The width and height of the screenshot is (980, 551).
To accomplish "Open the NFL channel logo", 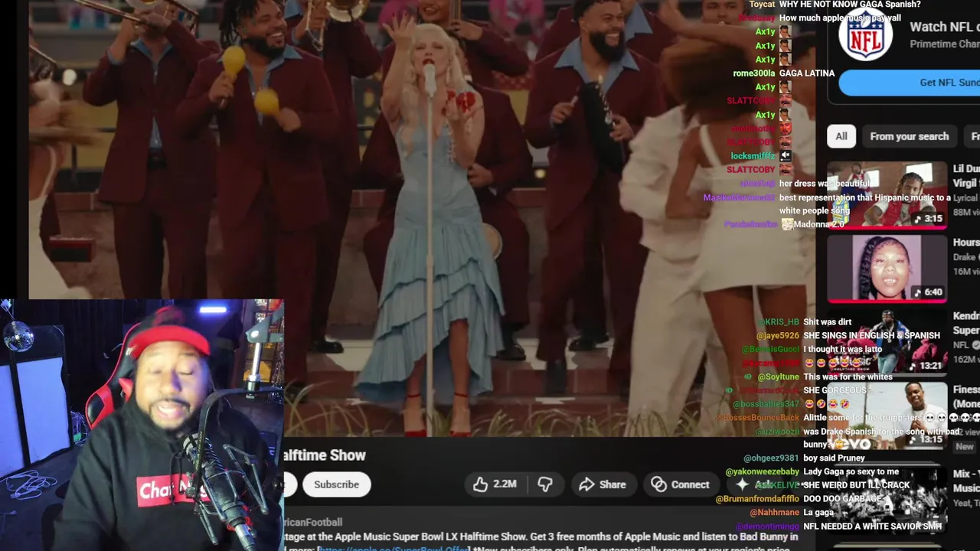I will (x=866, y=34).
